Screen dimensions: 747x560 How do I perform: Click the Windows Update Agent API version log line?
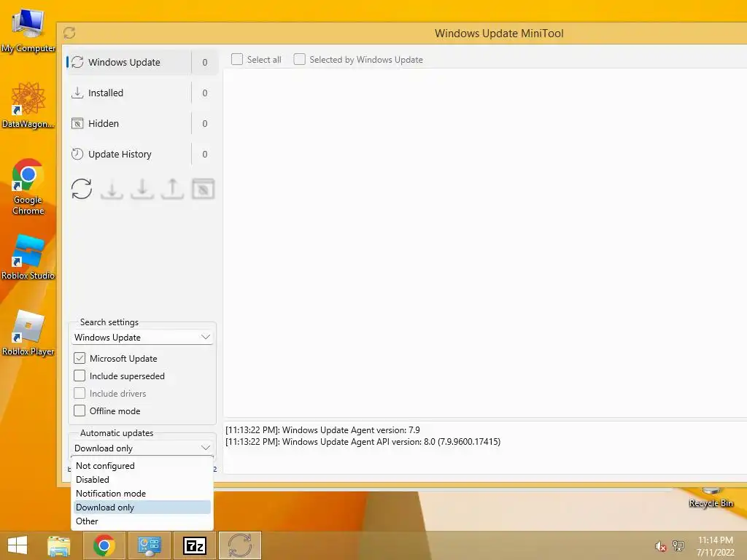[363, 442]
